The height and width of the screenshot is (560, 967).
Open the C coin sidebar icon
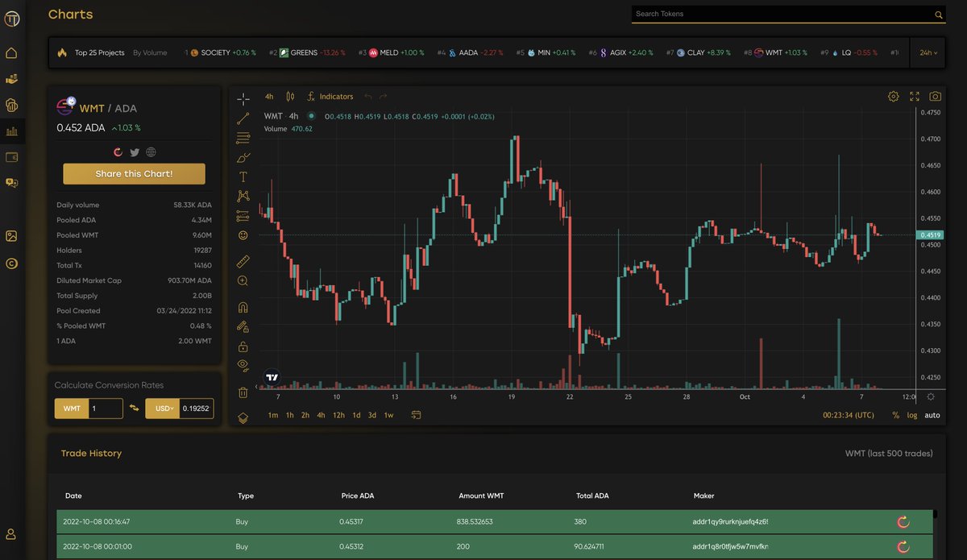pos(11,263)
